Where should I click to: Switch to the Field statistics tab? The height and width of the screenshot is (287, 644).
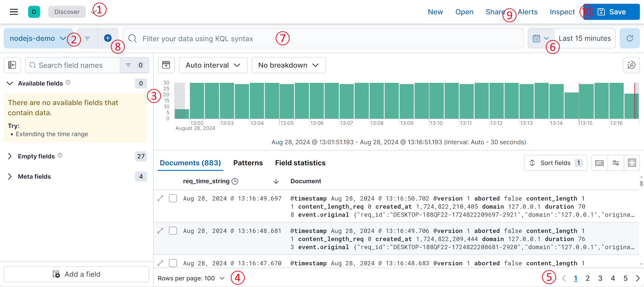(x=300, y=163)
